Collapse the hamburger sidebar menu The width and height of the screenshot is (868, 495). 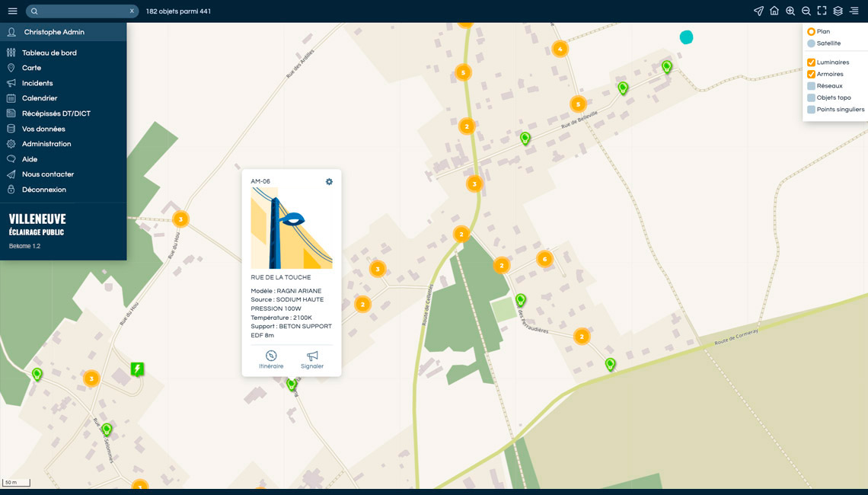(x=12, y=11)
